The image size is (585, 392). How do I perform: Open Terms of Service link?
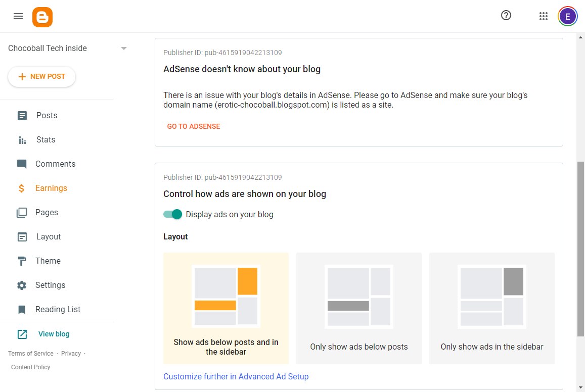coord(31,353)
